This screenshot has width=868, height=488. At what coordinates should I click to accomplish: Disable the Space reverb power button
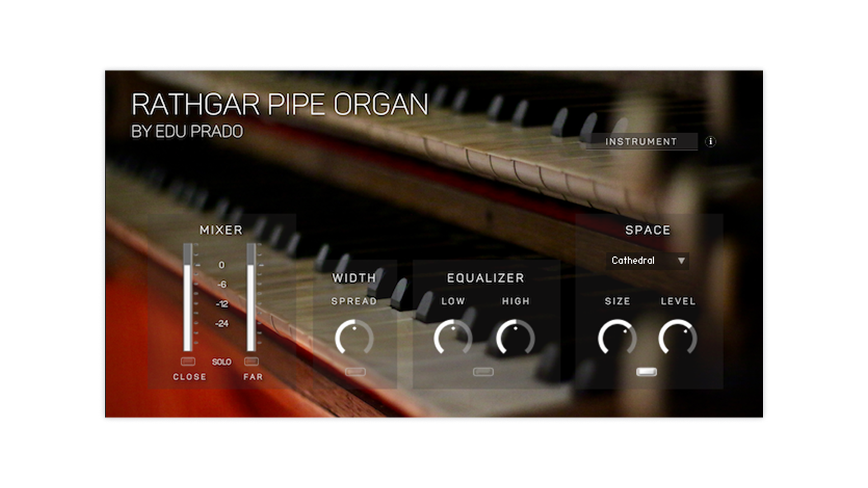click(646, 372)
